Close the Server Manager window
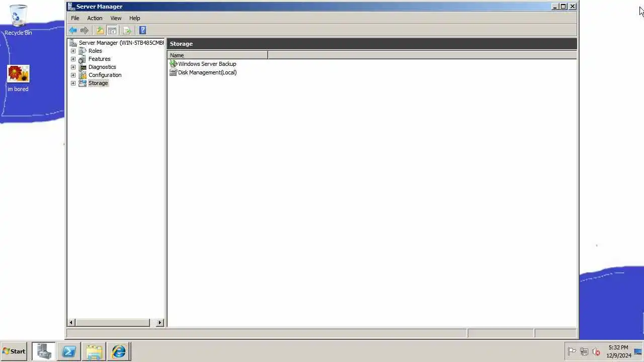 (x=573, y=7)
